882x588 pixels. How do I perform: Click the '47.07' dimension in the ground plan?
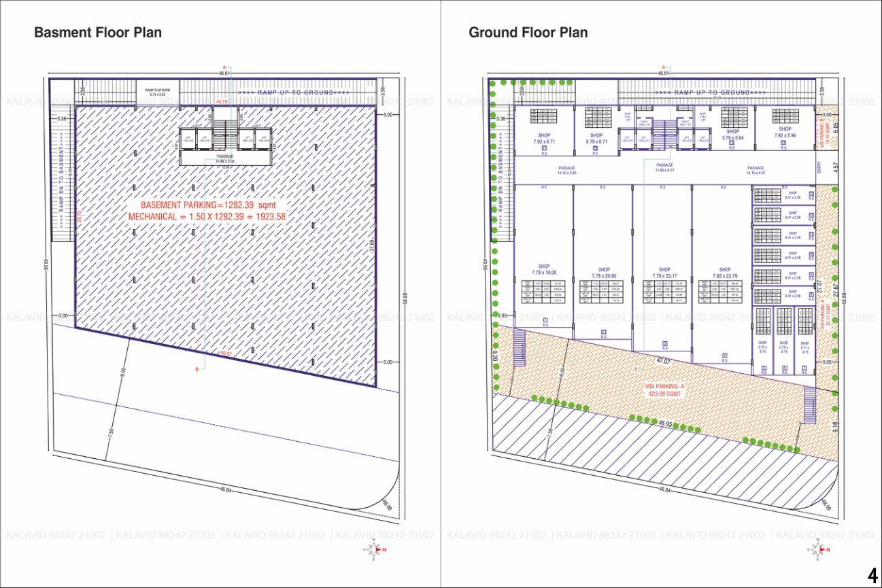[x=664, y=361]
